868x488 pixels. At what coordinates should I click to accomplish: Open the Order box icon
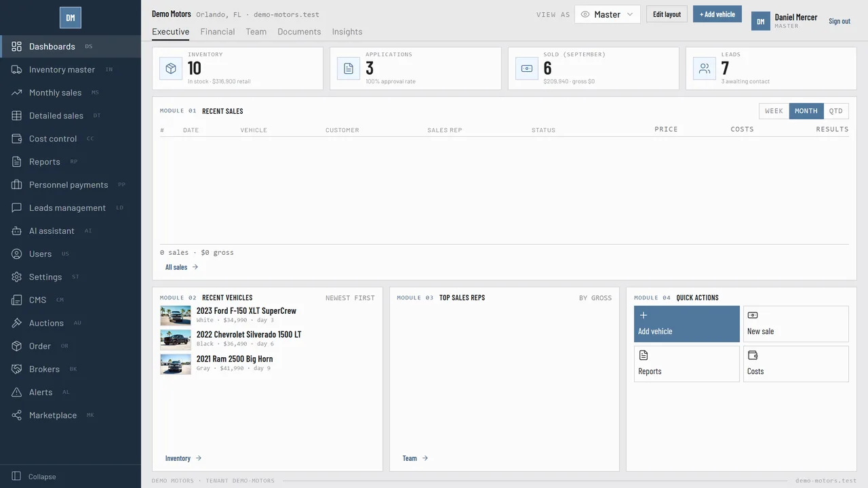(x=17, y=346)
